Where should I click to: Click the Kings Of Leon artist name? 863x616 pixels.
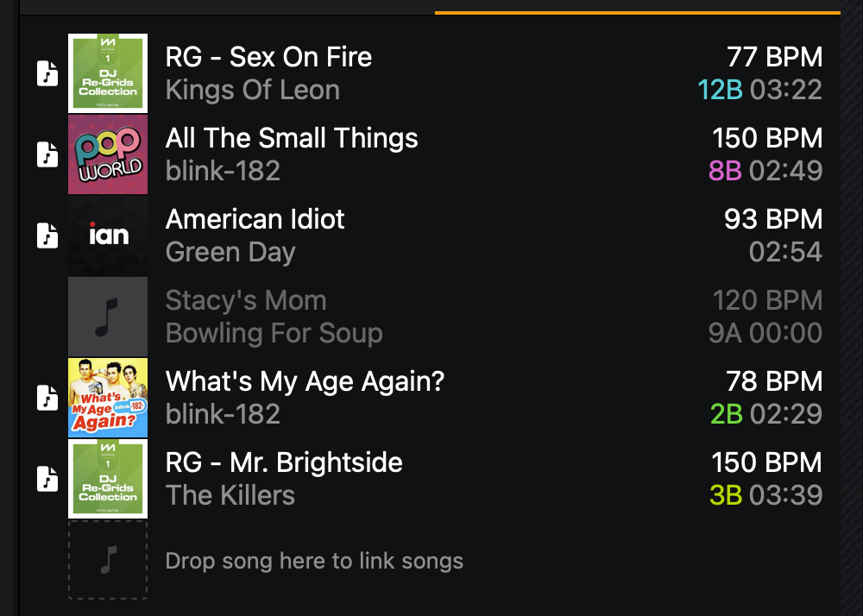tap(252, 90)
